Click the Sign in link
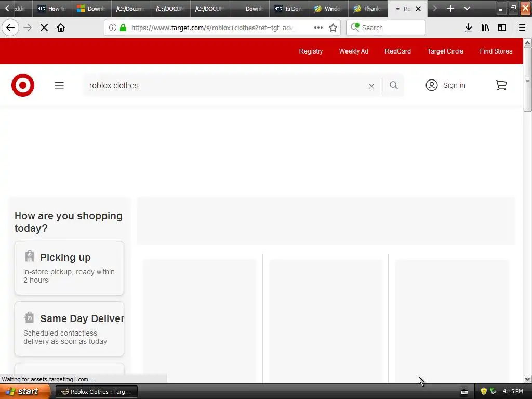This screenshot has width=532, height=399. click(454, 85)
